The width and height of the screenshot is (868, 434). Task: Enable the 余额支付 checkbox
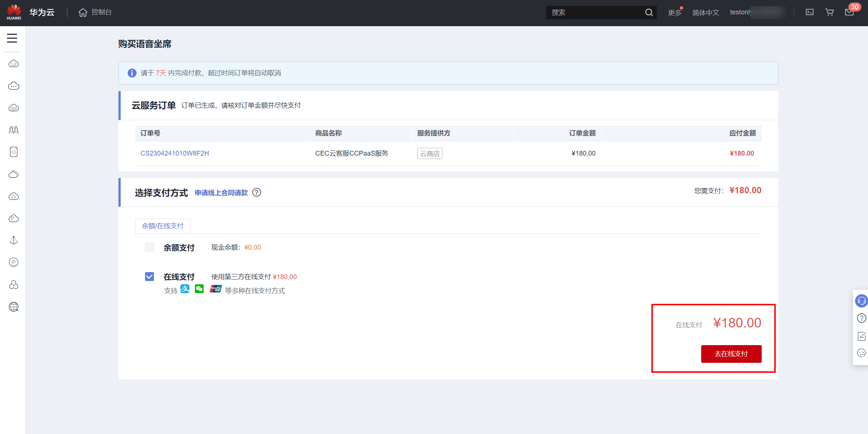point(149,247)
